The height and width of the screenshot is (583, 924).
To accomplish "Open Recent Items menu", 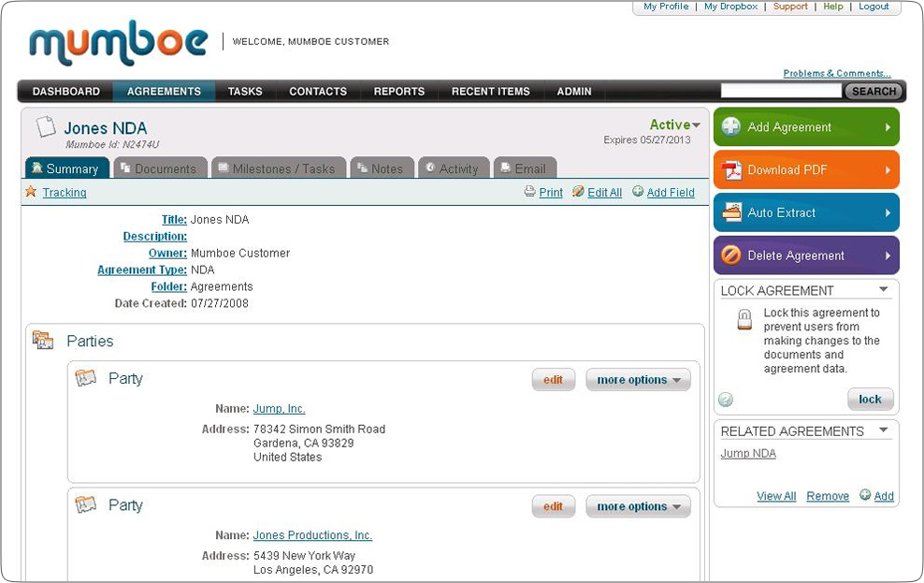I will coord(490,92).
